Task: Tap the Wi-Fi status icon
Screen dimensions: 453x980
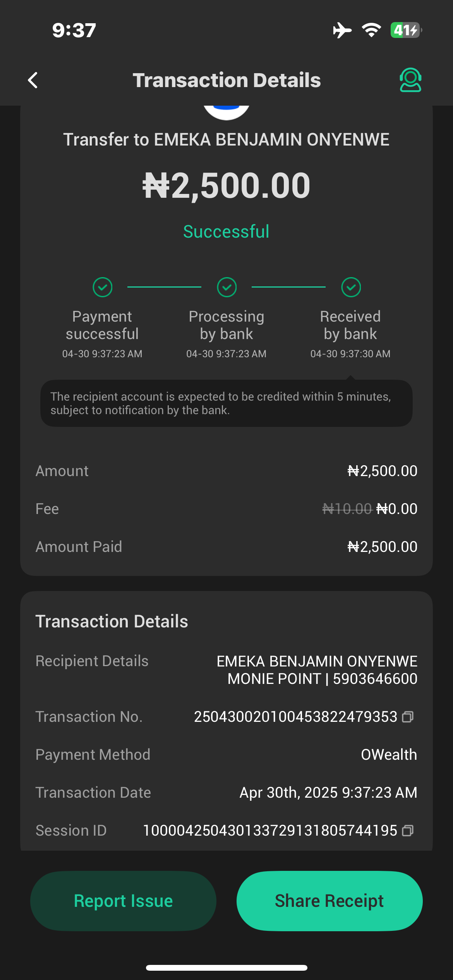Action: tap(371, 30)
